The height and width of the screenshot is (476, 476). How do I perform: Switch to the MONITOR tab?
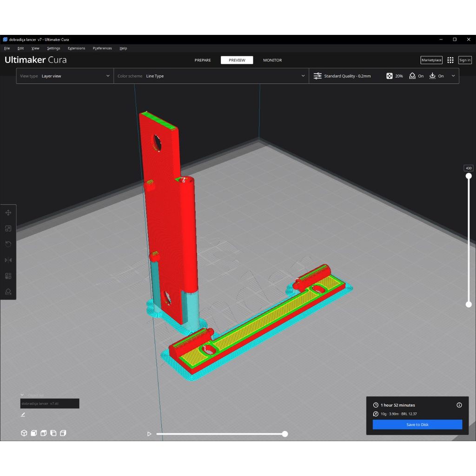[x=272, y=60]
